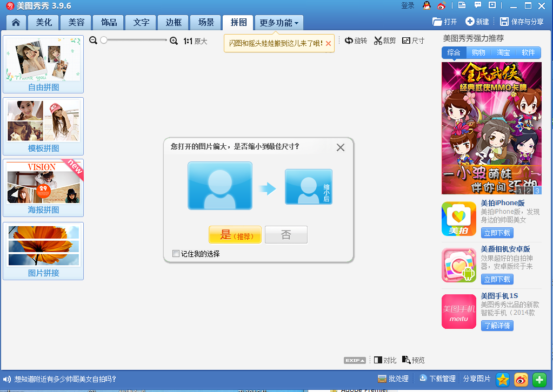Download 美拍iPhone版 via 立即下载
The width and height of the screenshot is (553, 392).
(x=497, y=233)
